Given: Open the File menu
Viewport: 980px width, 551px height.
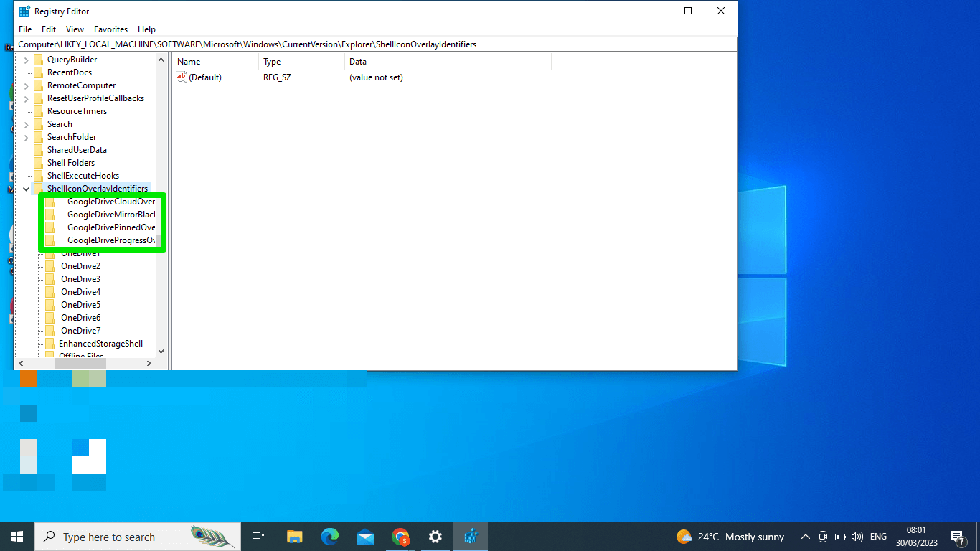Looking at the screenshot, I should click(25, 29).
